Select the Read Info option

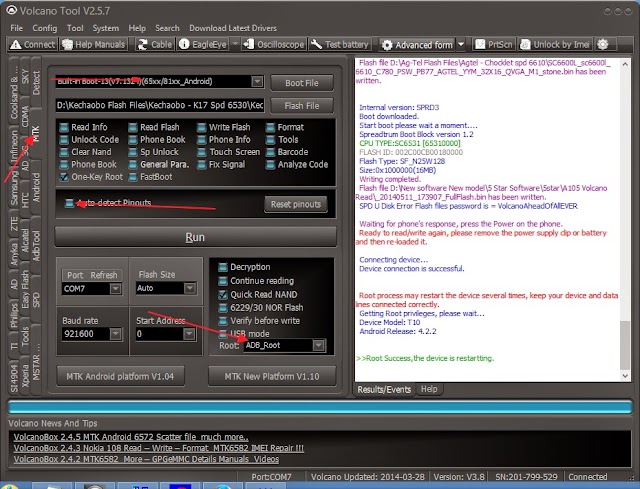pos(84,127)
